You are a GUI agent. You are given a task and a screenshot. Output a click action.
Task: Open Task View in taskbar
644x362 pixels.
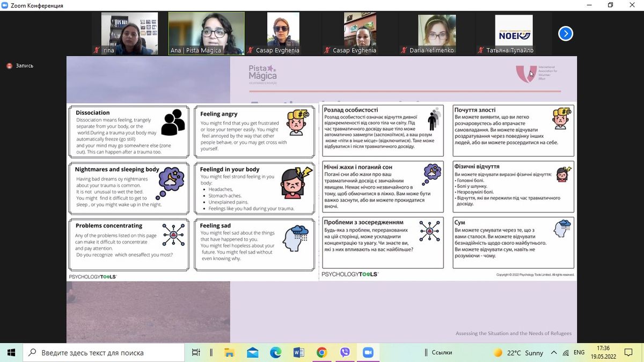pyautogui.click(x=196, y=352)
